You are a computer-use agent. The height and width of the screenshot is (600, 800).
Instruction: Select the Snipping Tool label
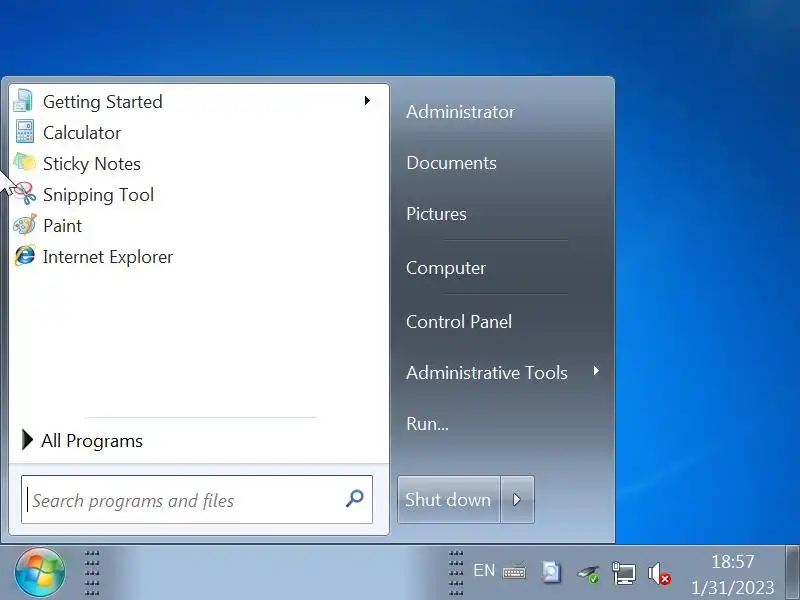[98, 195]
